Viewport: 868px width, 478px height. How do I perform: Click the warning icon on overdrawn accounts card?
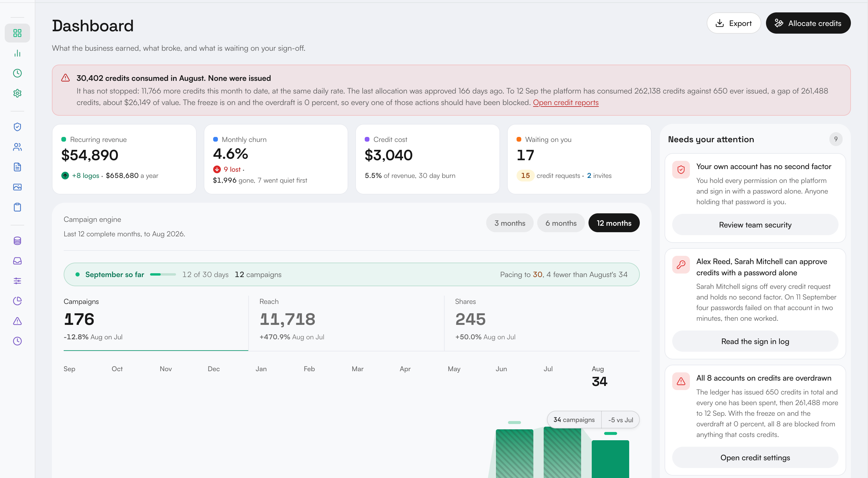point(681,381)
